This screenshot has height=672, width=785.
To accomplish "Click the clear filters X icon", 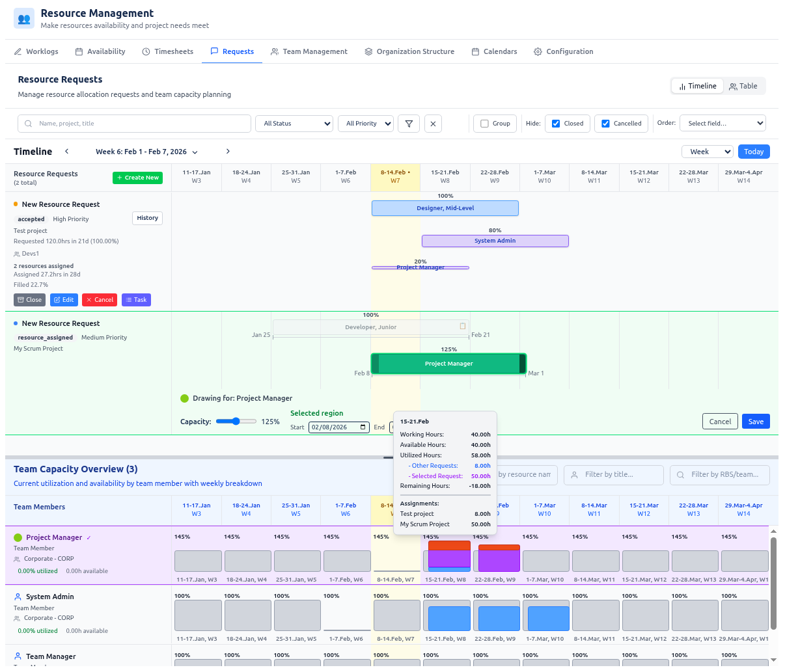I will (x=433, y=124).
